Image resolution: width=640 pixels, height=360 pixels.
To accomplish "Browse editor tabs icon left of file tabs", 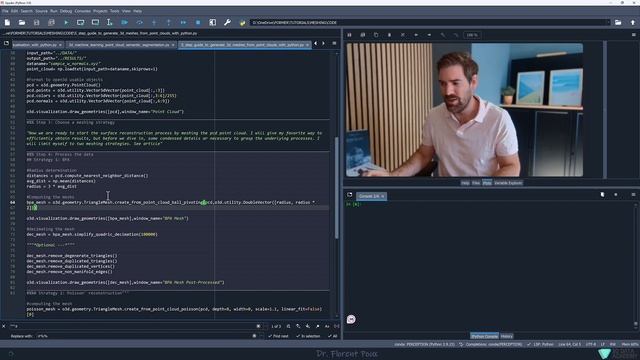I will click(6, 43).
